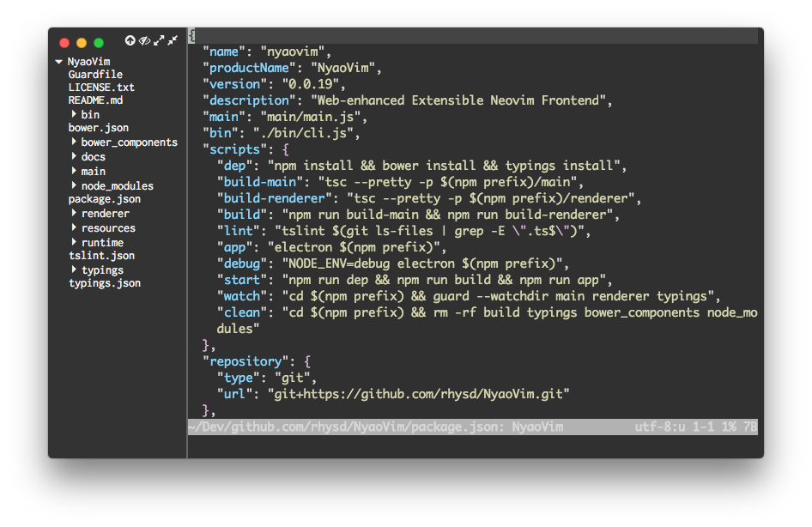Place cursor on "productName" key
Image resolution: width=812 pixels, height=527 pixels.
[249, 68]
